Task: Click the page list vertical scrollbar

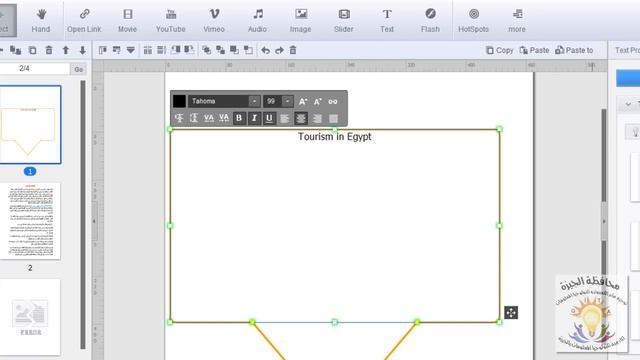Action: [x=83, y=215]
